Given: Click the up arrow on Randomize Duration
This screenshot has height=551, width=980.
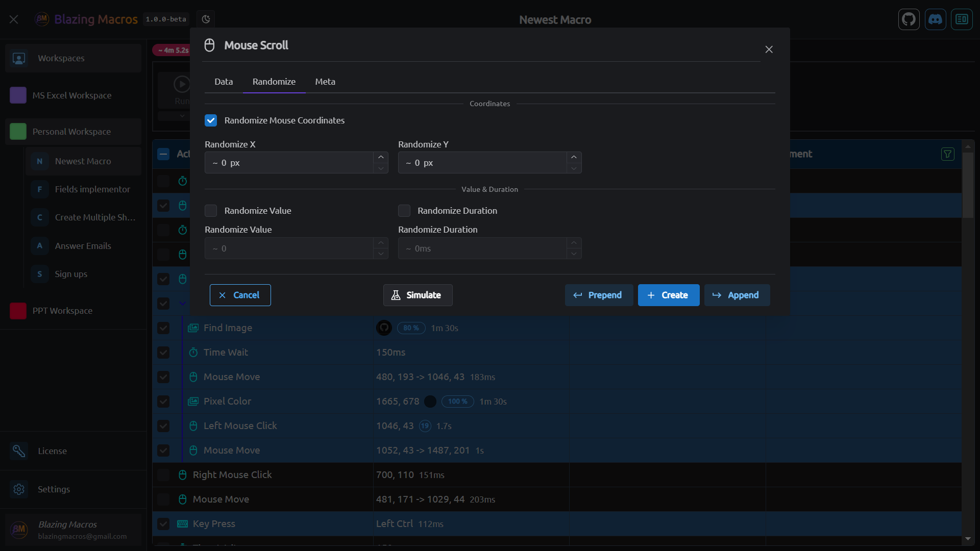Looking at the screenshot, I should point(574,242).
